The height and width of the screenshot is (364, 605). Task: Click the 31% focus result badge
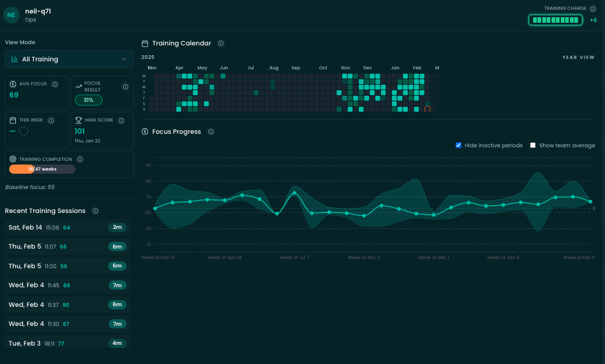click(88, 100)
